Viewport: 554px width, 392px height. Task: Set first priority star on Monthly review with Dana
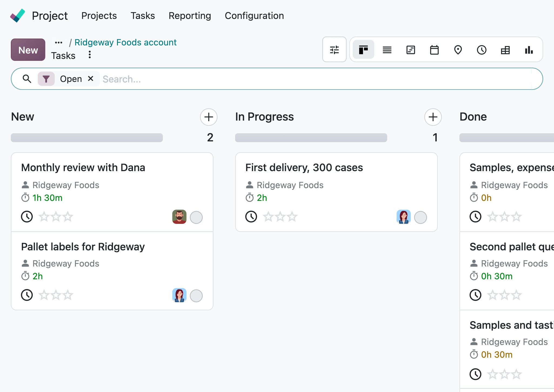coord(44,217)
